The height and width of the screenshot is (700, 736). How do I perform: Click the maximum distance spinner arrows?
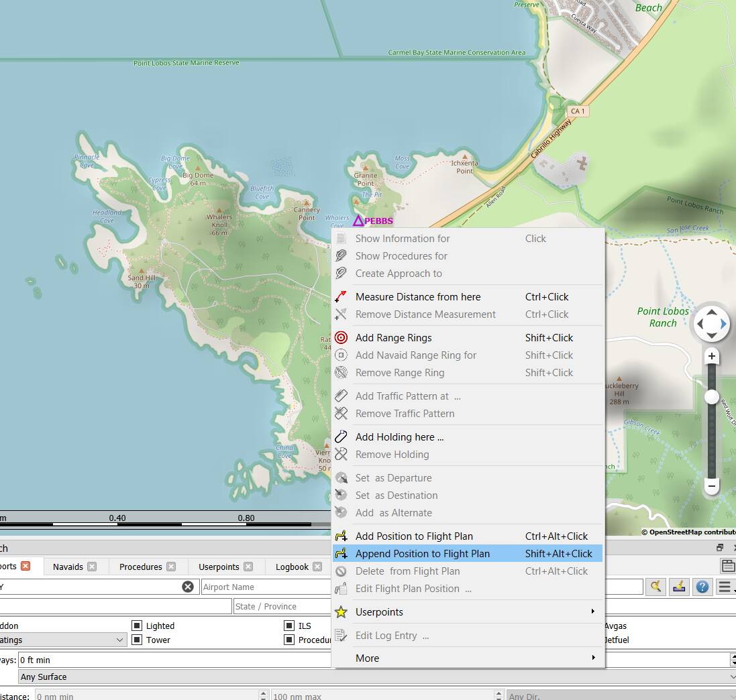click(x=499, y=695)
